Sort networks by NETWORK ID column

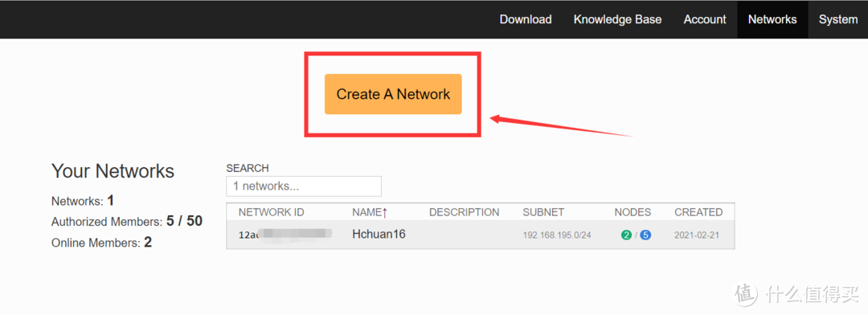(272, 213)
